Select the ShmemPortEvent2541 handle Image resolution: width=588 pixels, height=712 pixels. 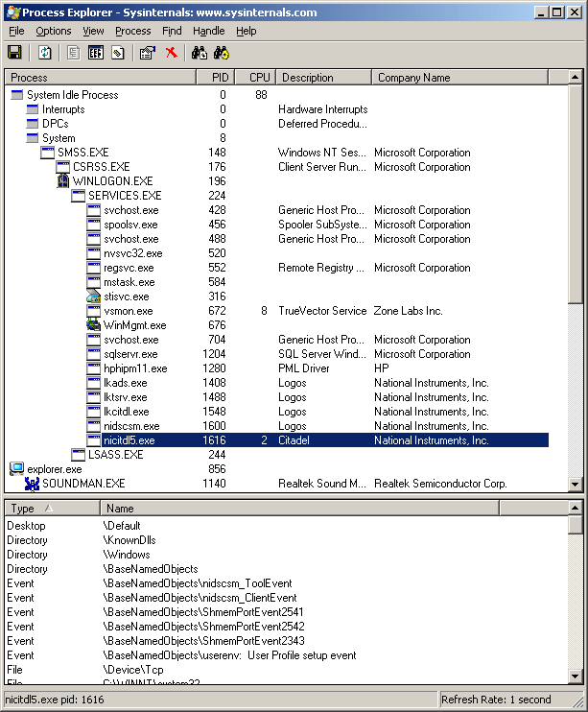tap(202, 612)
